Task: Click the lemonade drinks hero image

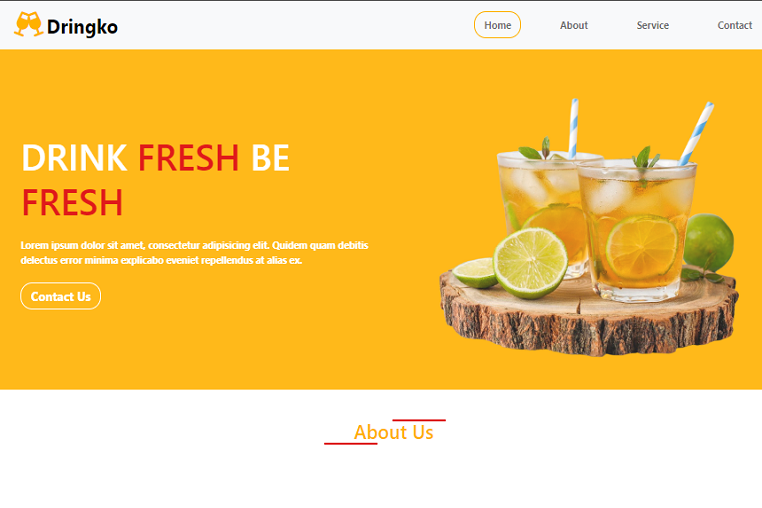Action: (589, 227)
